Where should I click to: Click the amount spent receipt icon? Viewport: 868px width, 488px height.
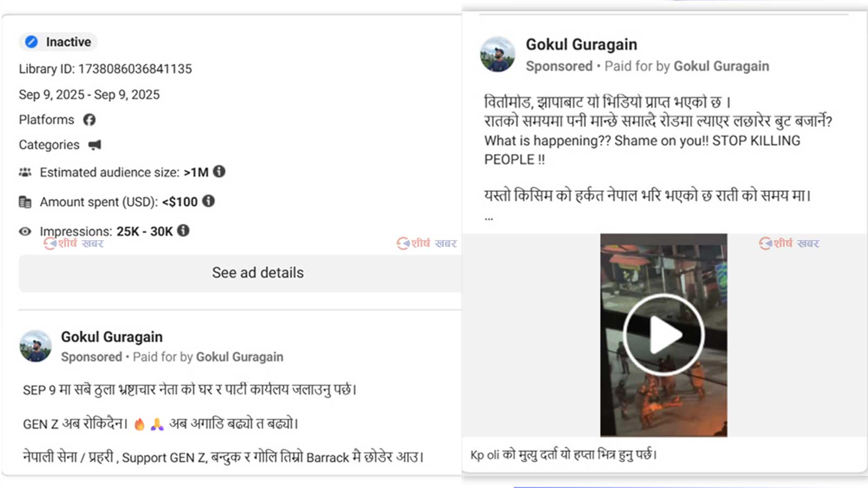(25, 202)
